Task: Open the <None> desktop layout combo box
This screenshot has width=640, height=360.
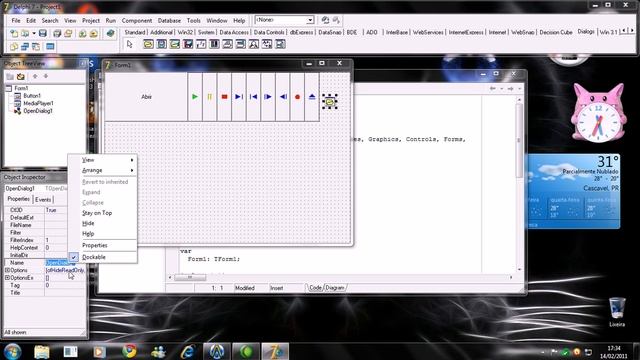Action: tap(310, 20)
